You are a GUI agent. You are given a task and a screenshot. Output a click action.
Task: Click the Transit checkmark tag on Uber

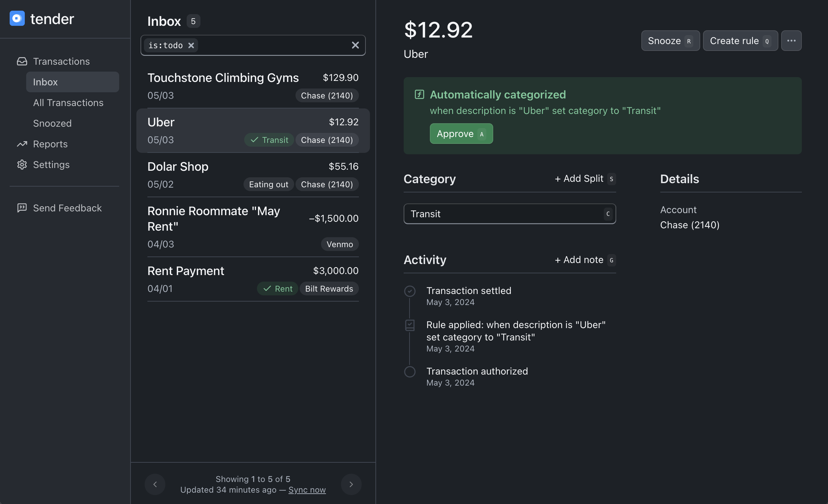269,140
